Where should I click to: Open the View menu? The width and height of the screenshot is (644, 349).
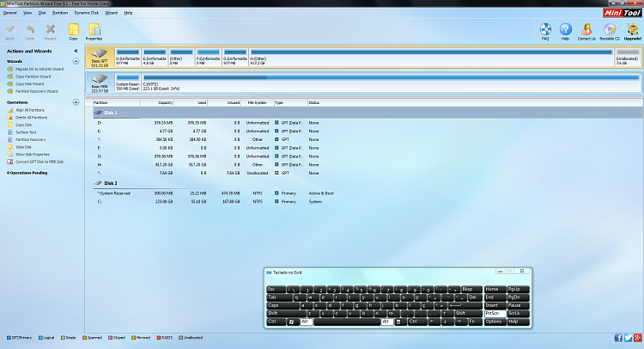27,13
